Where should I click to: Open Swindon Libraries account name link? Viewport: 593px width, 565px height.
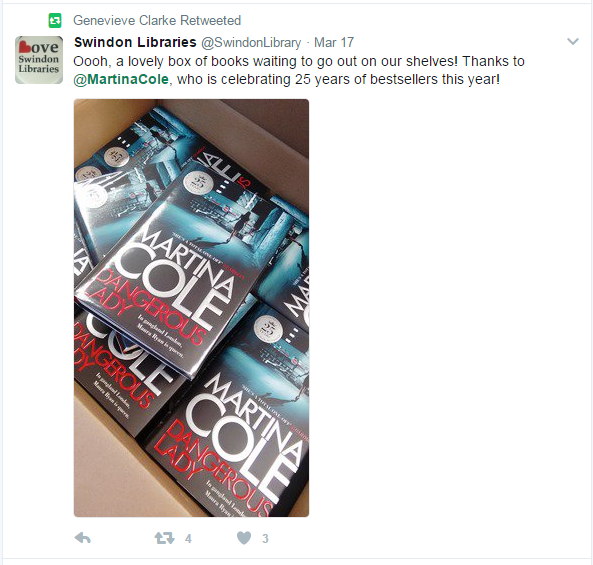pos(135,42)
